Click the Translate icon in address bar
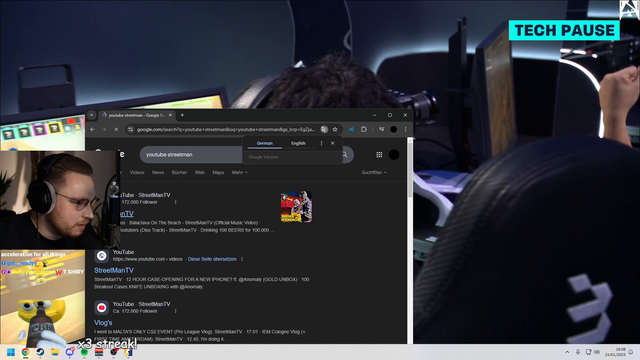Image resolution: width=640 pixels, height=360 pixels. tap(324, 129)
